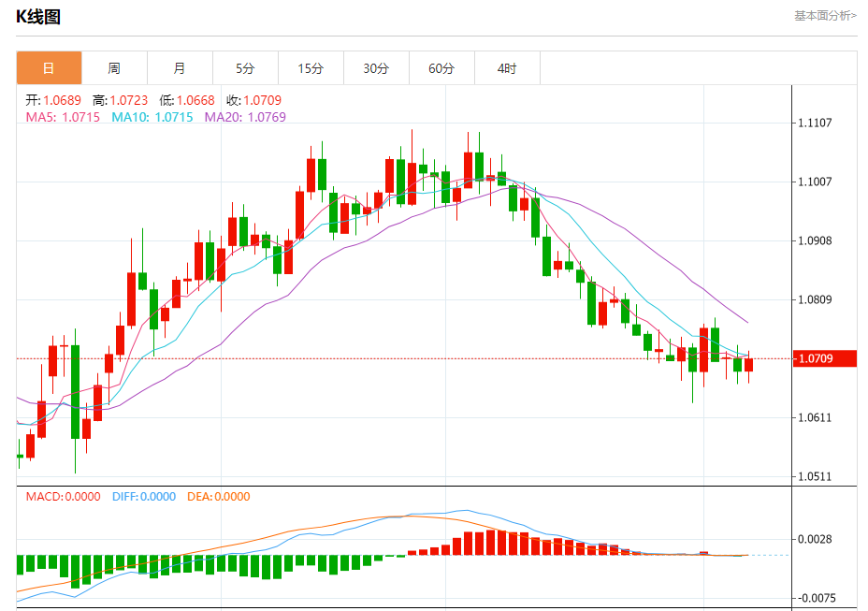Click the 0.0028 MACD axis label
The height and width of the screenshot is (611, 868).
(815, 539)
